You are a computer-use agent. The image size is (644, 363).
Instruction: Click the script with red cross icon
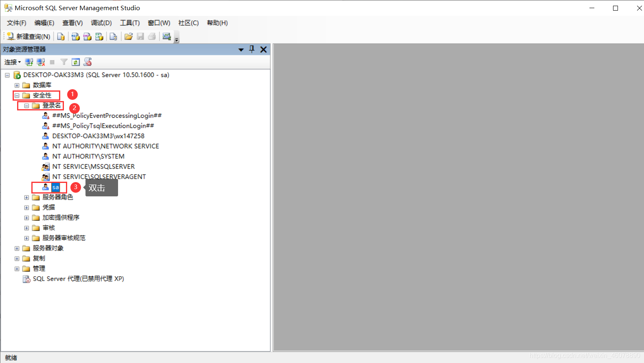pos(88,62)
